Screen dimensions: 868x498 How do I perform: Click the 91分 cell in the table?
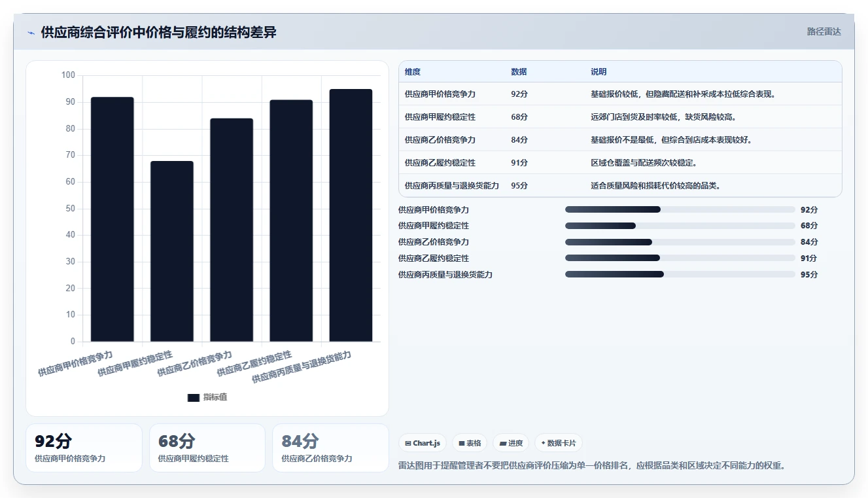[519, 163]
